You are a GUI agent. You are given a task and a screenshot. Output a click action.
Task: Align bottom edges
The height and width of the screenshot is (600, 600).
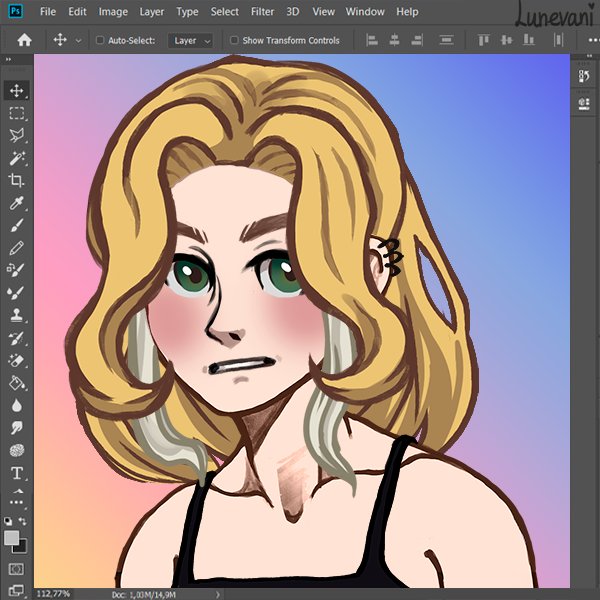pyautogui.click(x=529, y=40)
